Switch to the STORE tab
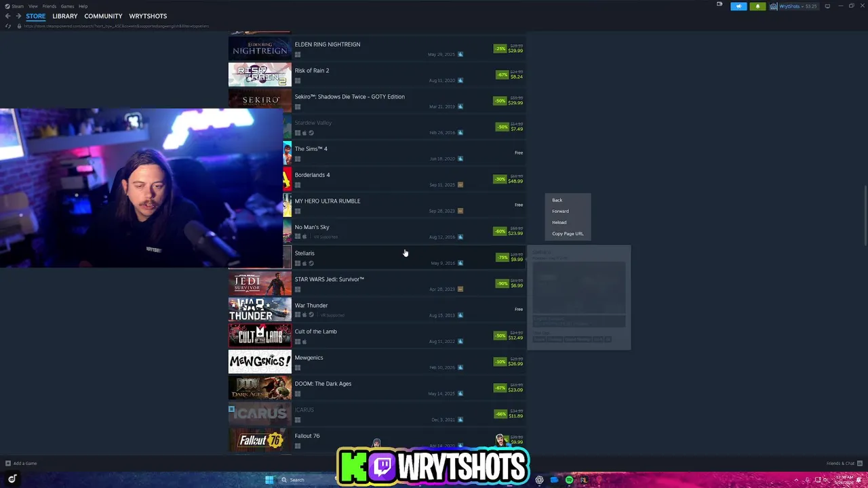Screen dimensions: 868x488 click(x=36, y=16)
